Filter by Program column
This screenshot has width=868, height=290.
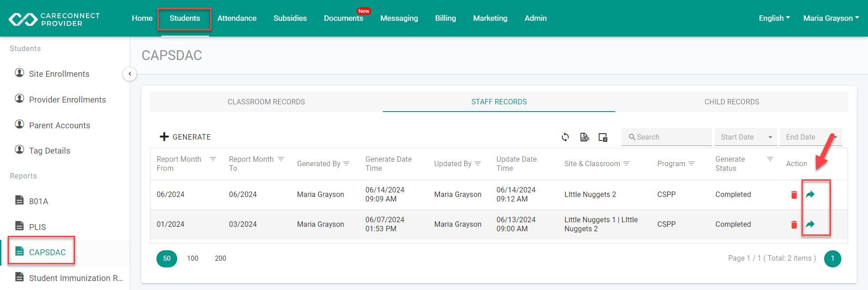(x=692, y=164)
